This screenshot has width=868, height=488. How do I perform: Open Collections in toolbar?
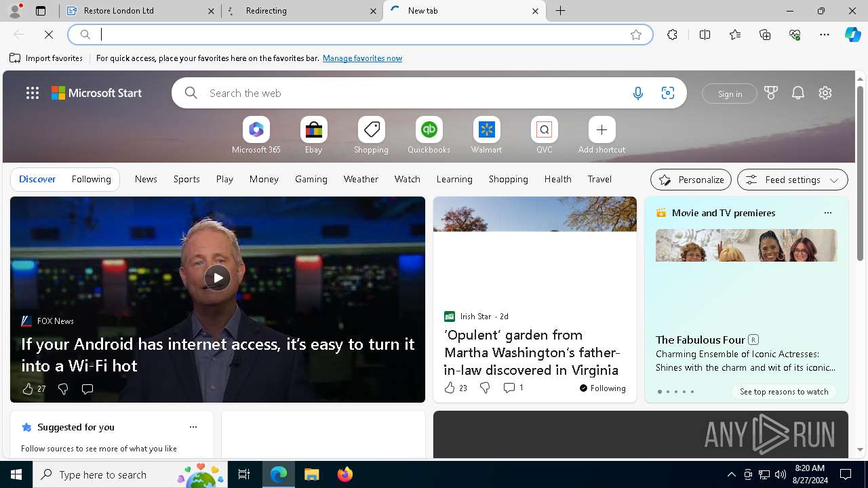tap(765, 35)
